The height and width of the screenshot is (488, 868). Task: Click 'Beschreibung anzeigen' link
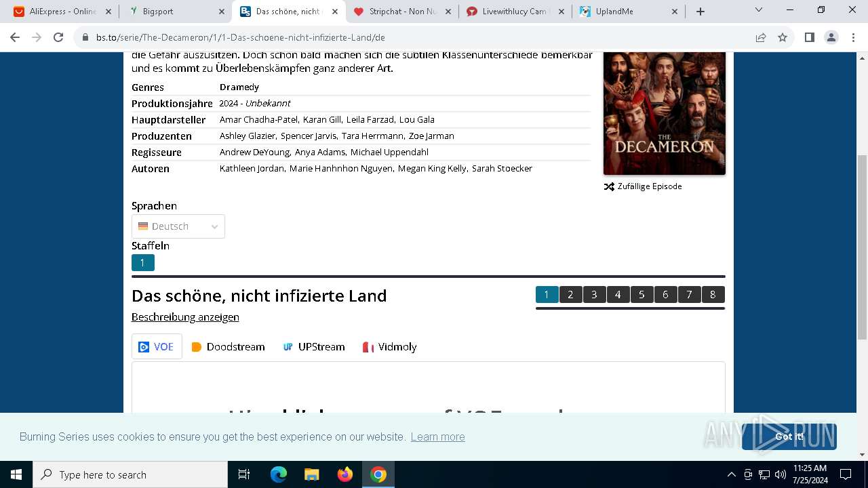point(185,317)
